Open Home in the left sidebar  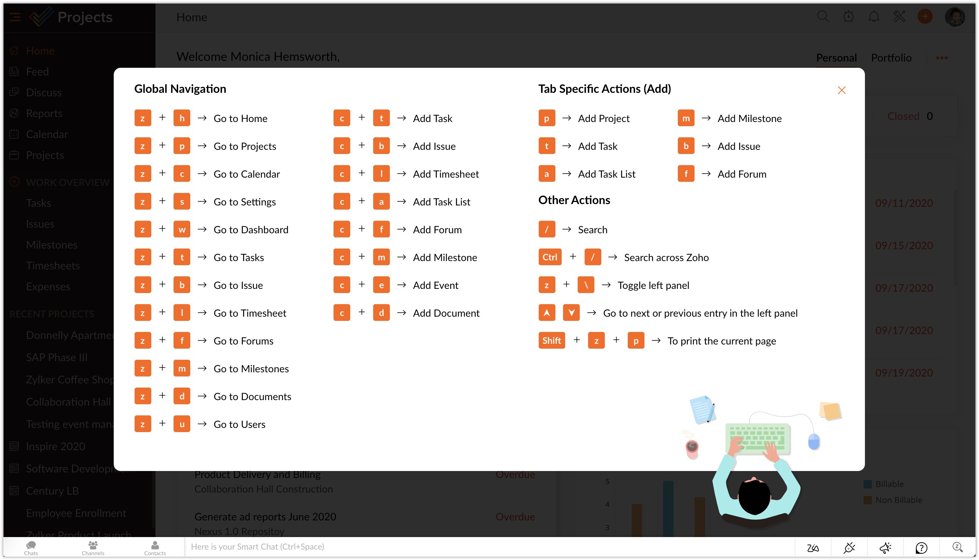tap(40, 51)
